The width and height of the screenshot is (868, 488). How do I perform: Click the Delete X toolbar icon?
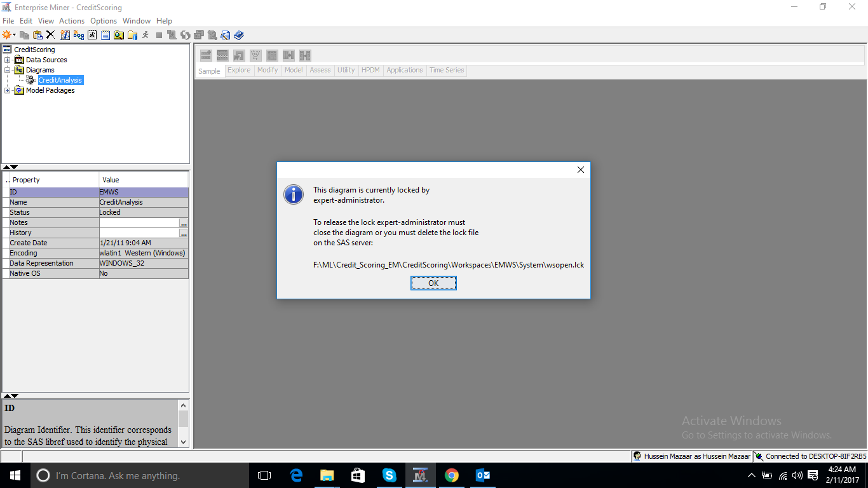click(x=50, y=35)
